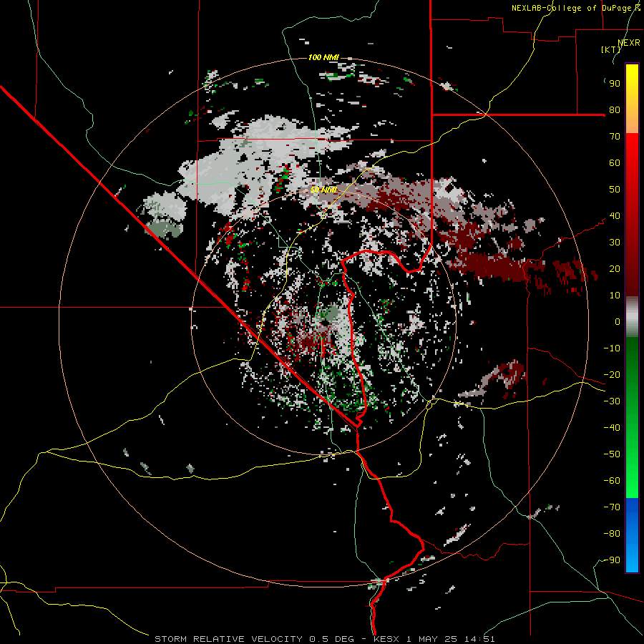Select the -60 value on the velocity scale
Viewport: 644px width, 644px height.
(612, 481)
